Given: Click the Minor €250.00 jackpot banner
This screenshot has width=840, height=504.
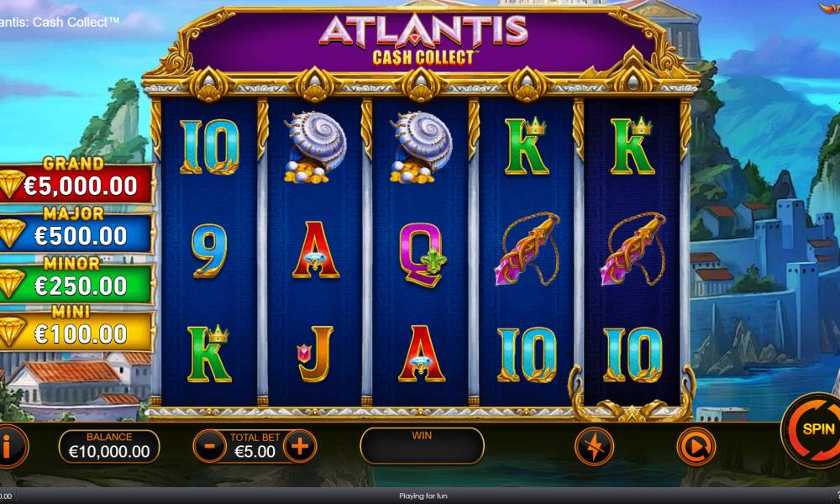Looking at the screenshot, I should (76, 280).
